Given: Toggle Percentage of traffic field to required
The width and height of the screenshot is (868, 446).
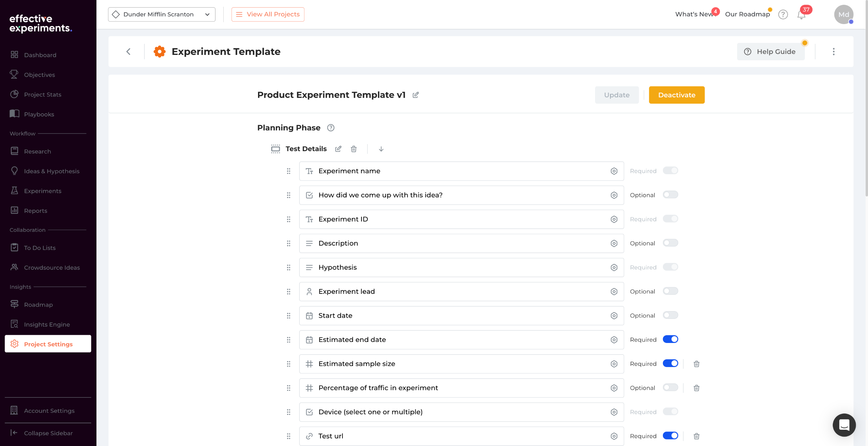Looking at the screenshot, I should (x=670, y=387).
